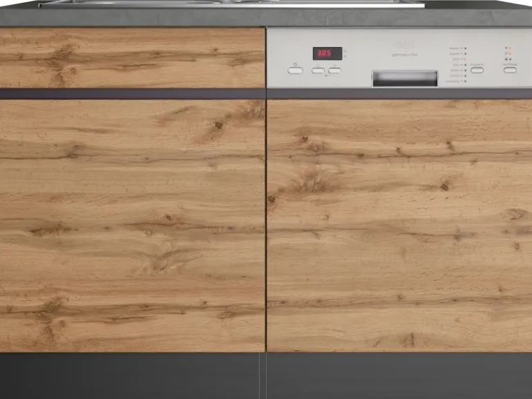Open the upper left wooden drawer front
532x399 pixels.
(132, 57)
